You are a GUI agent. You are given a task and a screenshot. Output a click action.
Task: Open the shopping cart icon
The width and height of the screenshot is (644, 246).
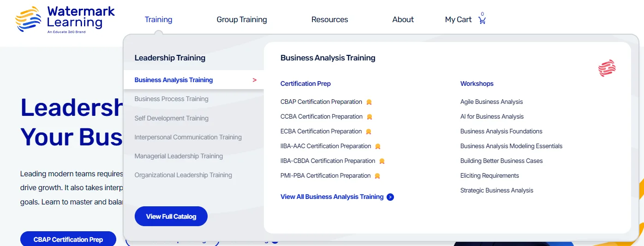pyautogui.click(x=482, y=20)
